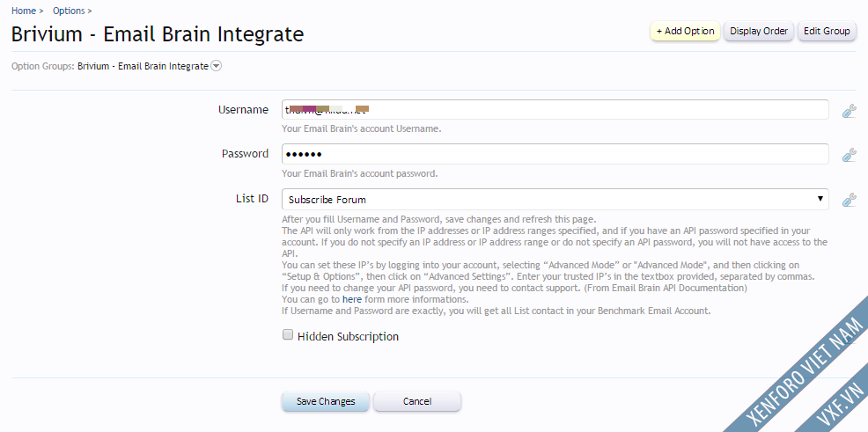868x432 pixels.
Task: Click the 'Your Email Brain's account Username.' hint
Action: tap(362, 128)
